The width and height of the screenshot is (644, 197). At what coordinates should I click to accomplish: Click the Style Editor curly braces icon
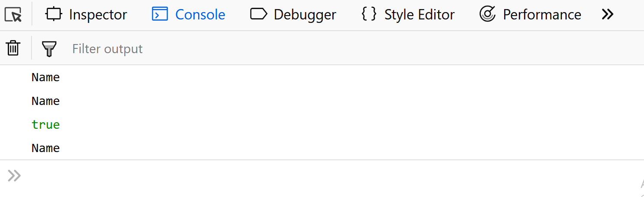point(369,14)
